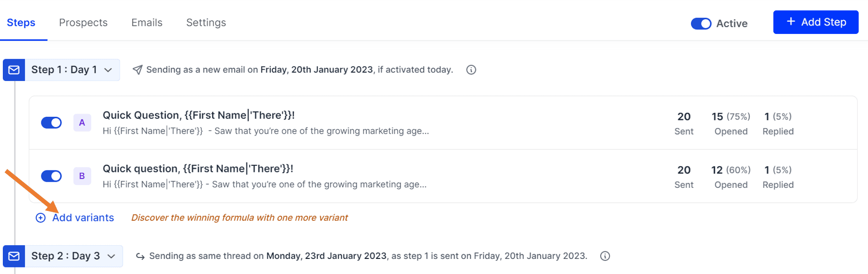The width and height of the screenshot is (868, 274).
Task: Select the variant B badge
Action: click(82, 176)
